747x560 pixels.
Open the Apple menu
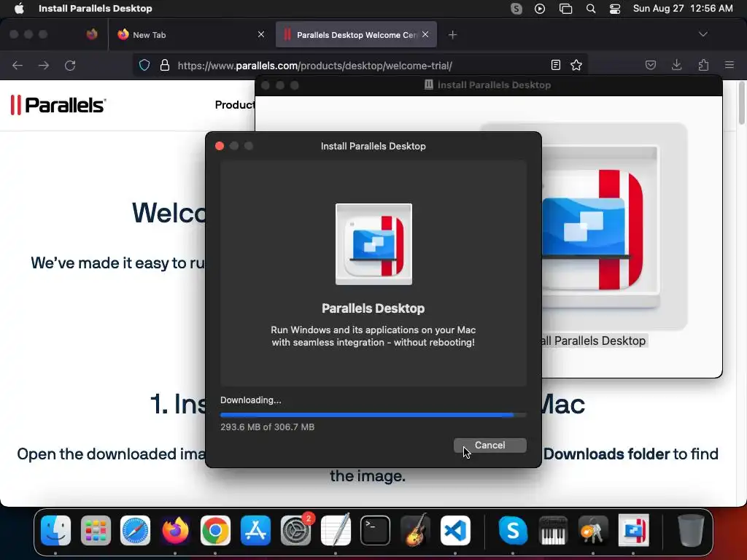coord(19,8)
